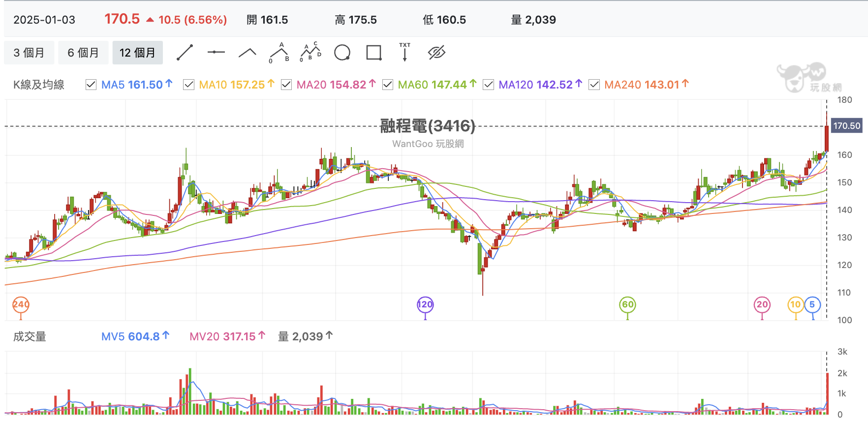Toggle the MA20 moving average checkbox
This screenshot has height=421, width=868.
click(286, 85)
